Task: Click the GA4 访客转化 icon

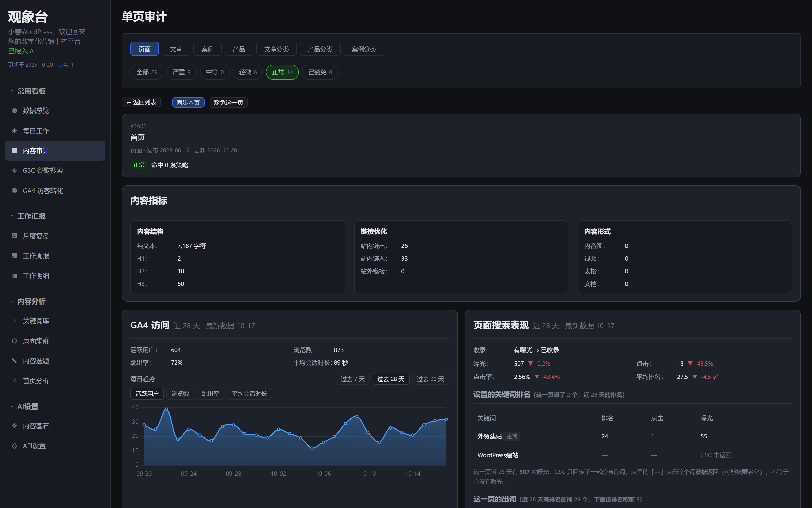Action: (14, 191)
